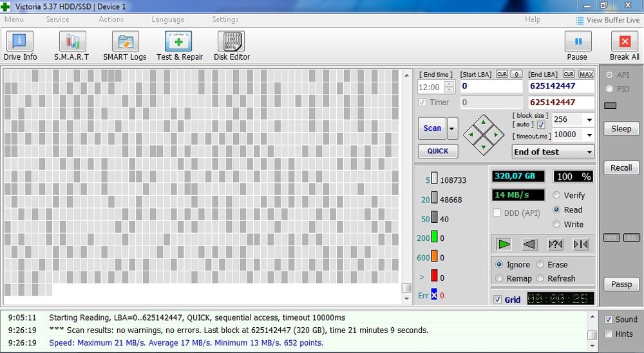Click the Scan button
The width and height of the screenshot is (644, 353).
pos(432,128)
